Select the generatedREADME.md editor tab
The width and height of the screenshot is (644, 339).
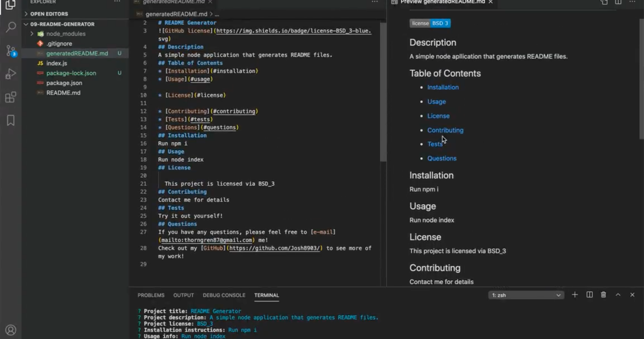174,2
